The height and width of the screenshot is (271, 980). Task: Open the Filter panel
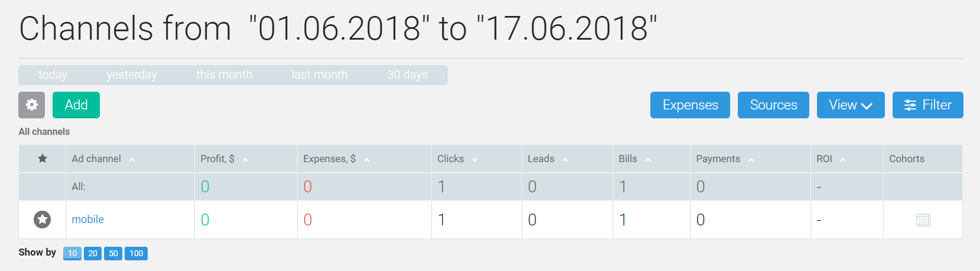[927, 105]
